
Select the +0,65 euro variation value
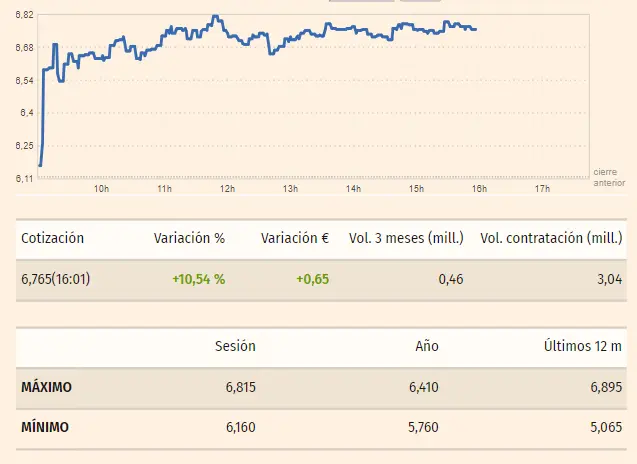(x=312, y=279)
